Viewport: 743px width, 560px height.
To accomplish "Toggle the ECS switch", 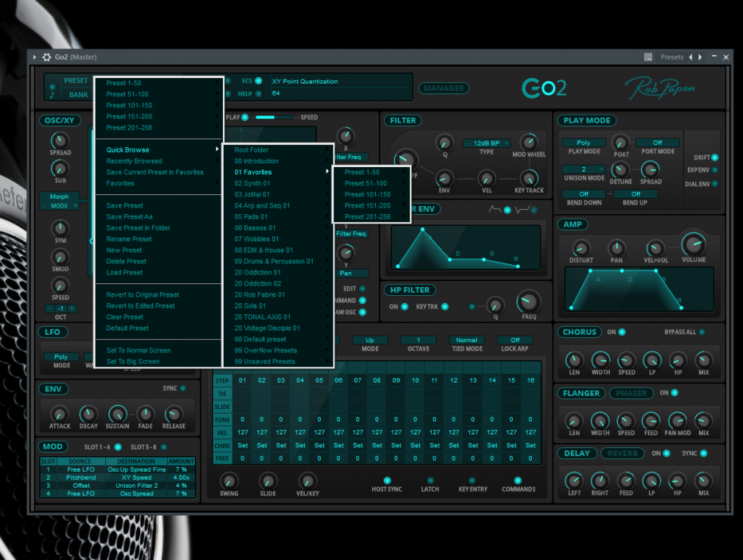I will (259, 81).
